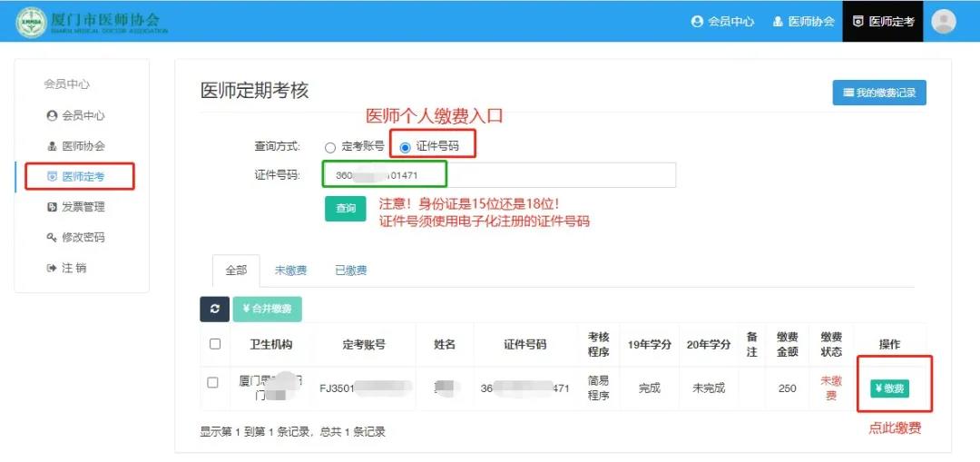Select the 定考账号 radio option
Viewport: 980px width, 462px height.
tap(330, 147)
